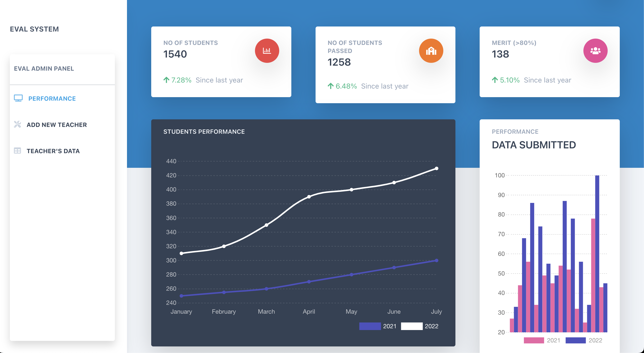Toggle the 2022 purple legend in bar chart
This screenshot has height=353, width=644.
[575, 340]
